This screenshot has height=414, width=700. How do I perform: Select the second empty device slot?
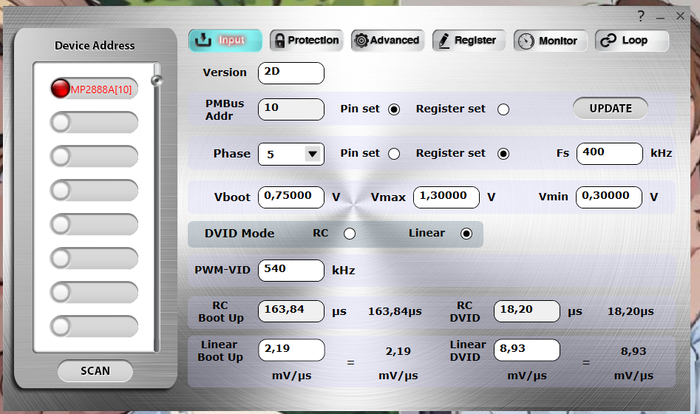click(x=94, y=156)
